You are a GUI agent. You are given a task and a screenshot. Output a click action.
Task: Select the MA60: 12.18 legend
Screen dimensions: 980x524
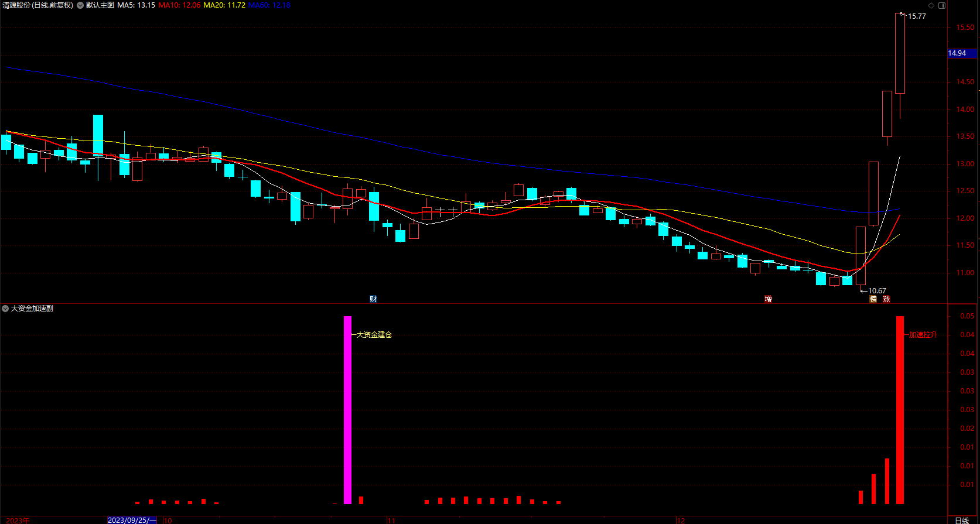click(269, 5)
